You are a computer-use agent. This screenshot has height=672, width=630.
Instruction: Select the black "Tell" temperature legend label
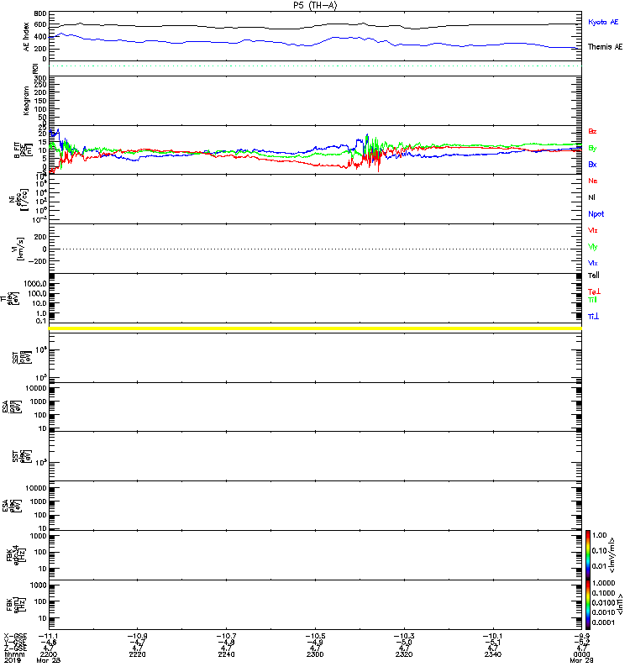point(594,276)
